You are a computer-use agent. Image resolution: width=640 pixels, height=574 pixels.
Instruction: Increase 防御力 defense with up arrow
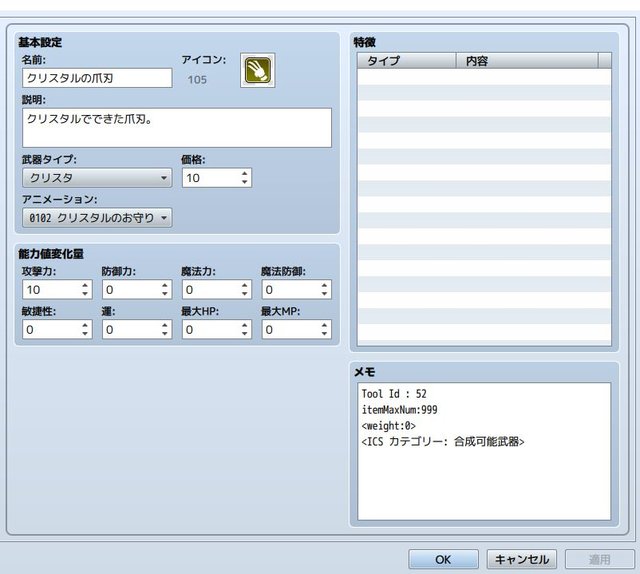pos(164,285)
